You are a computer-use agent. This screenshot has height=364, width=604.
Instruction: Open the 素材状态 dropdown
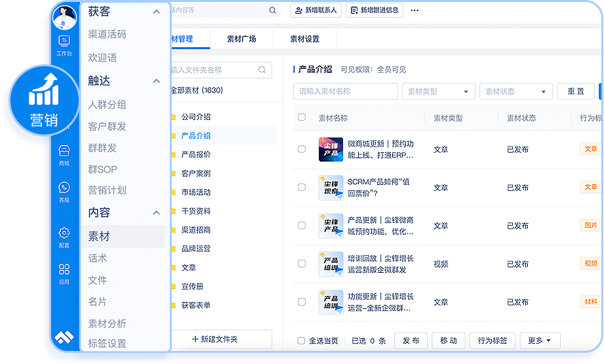tap(515, 91)
